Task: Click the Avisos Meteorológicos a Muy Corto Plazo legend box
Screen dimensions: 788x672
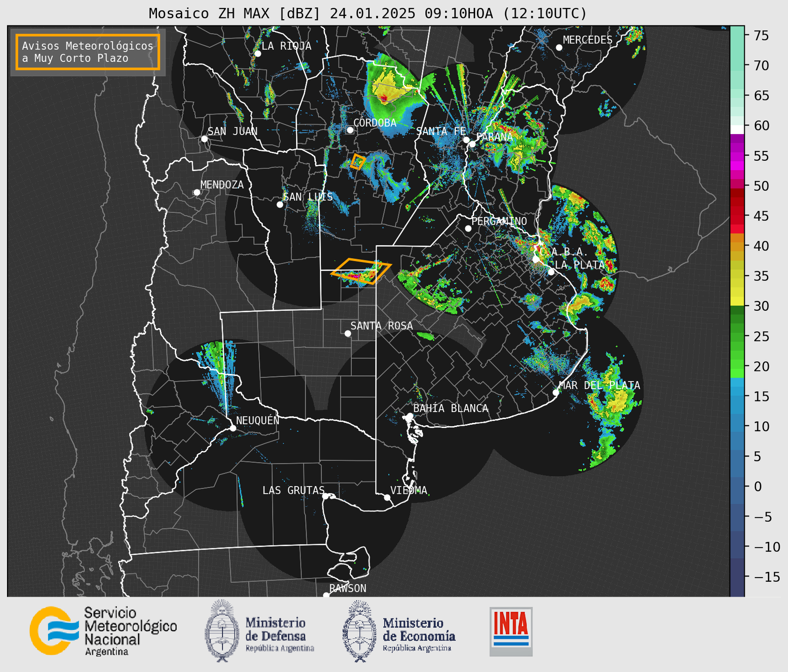Action: 88,52
